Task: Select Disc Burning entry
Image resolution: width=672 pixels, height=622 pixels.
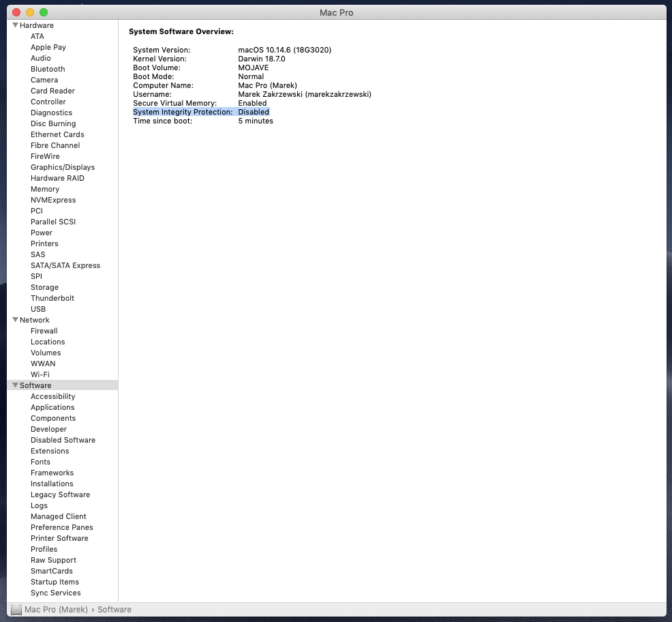Action: (x=53, y=123)
